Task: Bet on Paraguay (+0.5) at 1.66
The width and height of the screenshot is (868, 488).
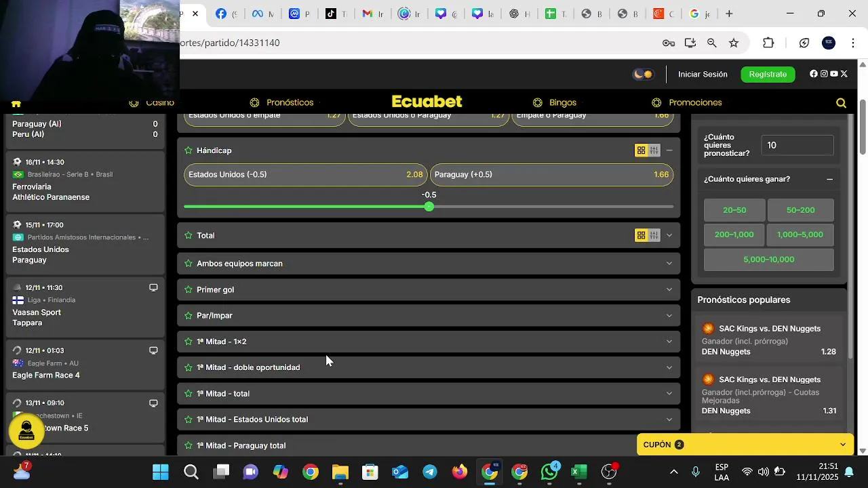Action: (x=551, y=174)
